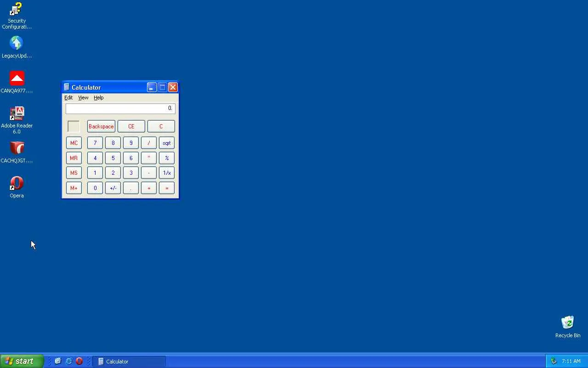
Task: Click the digit 6 key
Action: pos(131,158)
